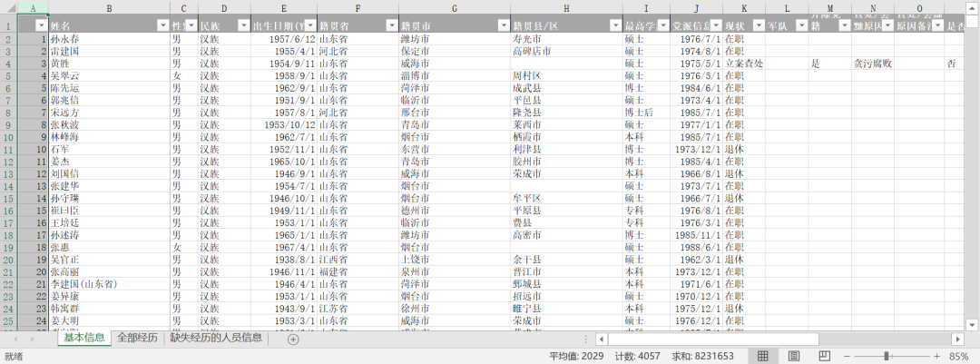Select column H header
Screen dimensions: 980x364
[566, 7]
